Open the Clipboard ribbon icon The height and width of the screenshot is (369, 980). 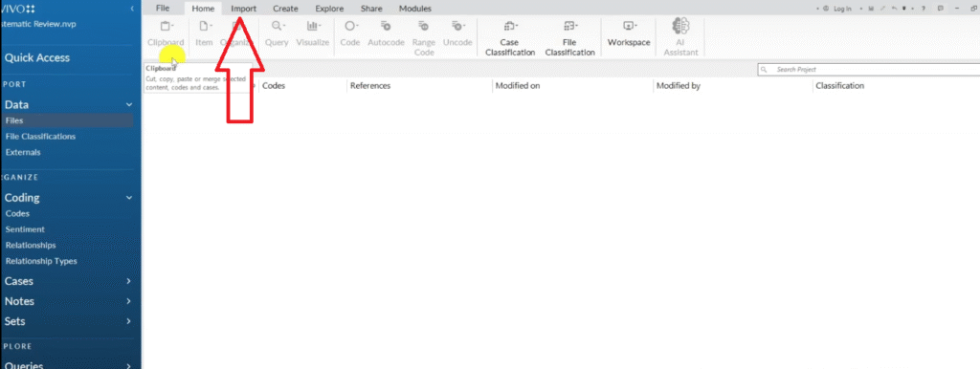click(x=166, y=34)
